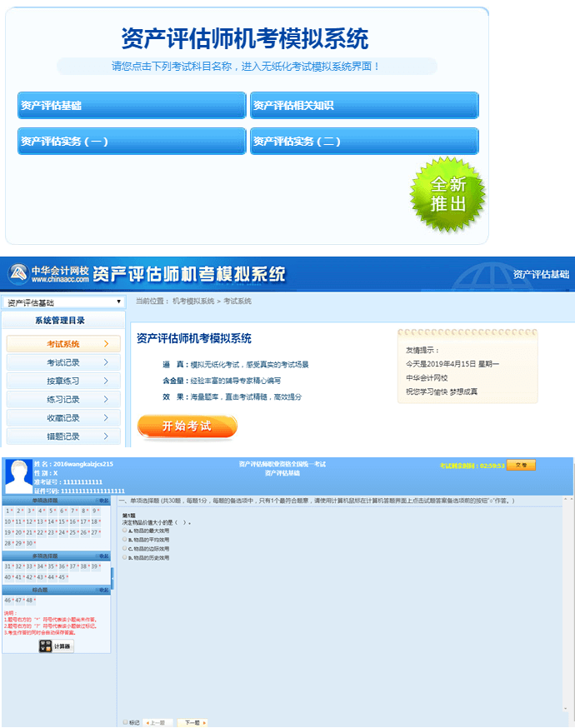
Task: Jump to question number 9
Action: [x=96, y=511]
